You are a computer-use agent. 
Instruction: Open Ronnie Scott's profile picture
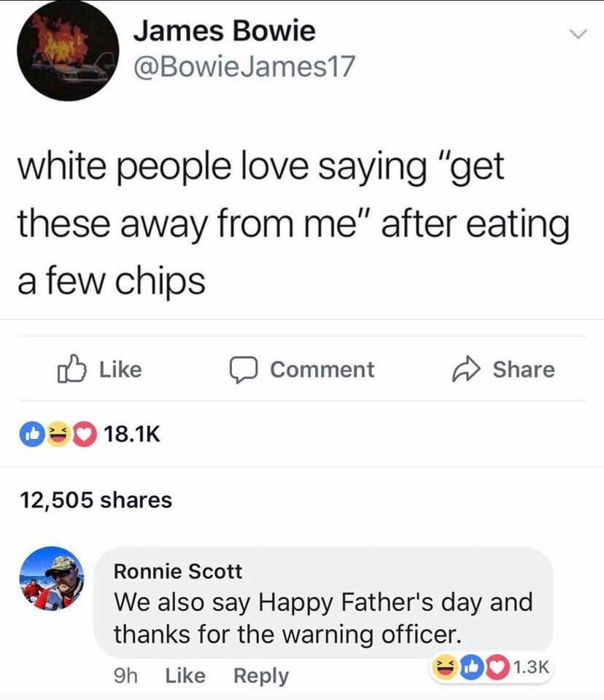(51, 578)
